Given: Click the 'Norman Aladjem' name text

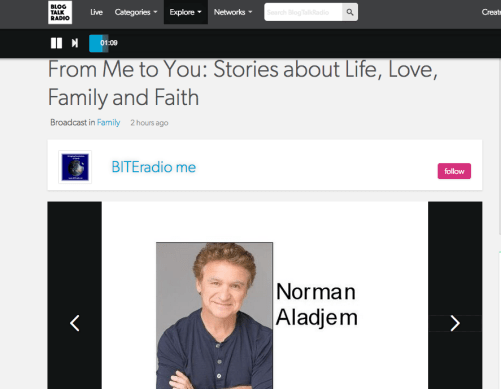Looking at the screenshot, I should tap(316, 304).
